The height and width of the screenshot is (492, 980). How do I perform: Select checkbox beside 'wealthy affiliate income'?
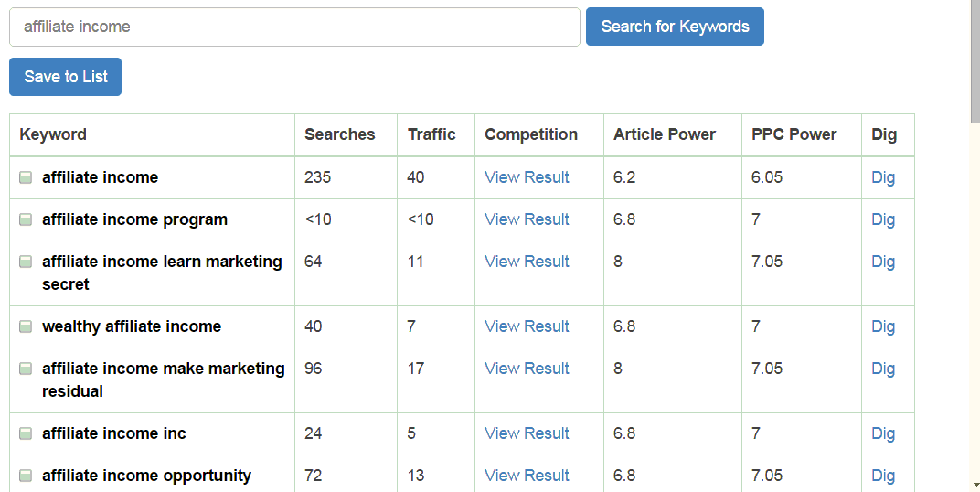[26, 326]
